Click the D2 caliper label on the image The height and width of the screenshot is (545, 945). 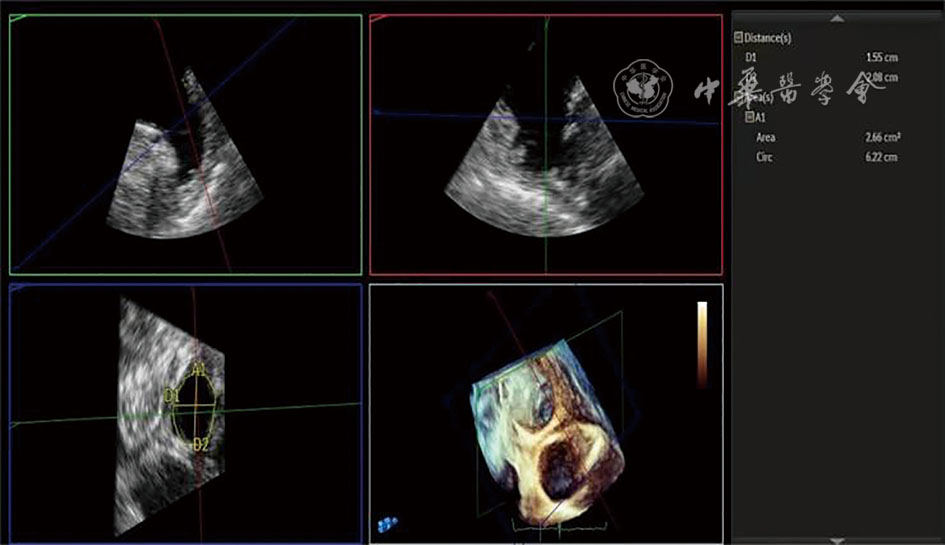tap(200, 443)
